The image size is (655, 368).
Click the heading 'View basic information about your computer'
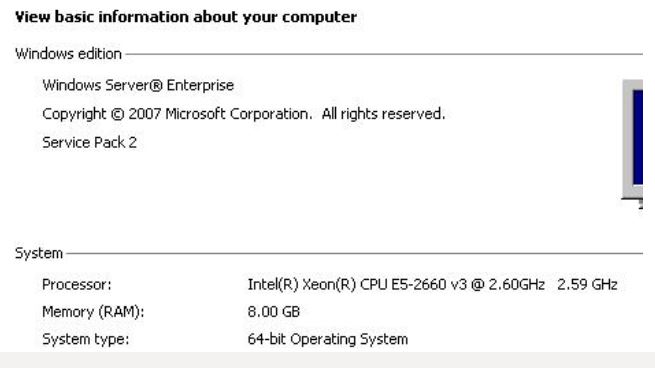click(x=186, y=17)
